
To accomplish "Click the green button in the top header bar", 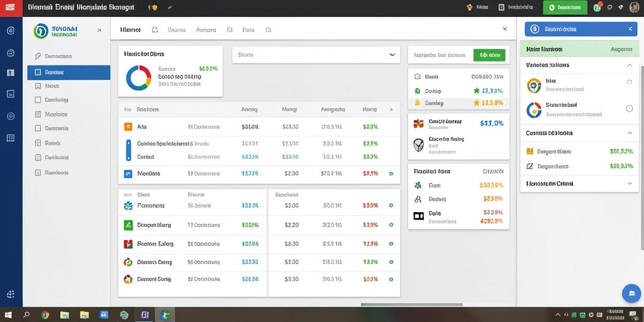I will coord(565,8).
